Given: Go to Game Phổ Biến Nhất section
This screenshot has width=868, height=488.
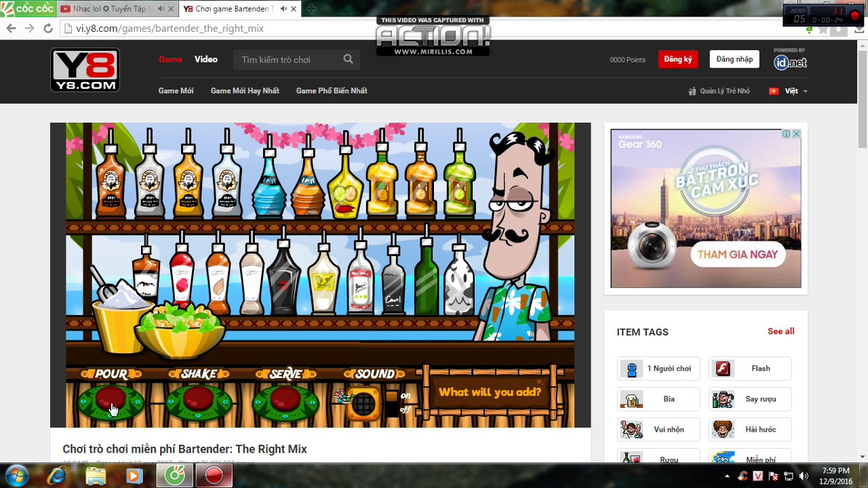Looking at the screenshot, I should point(332,91).
